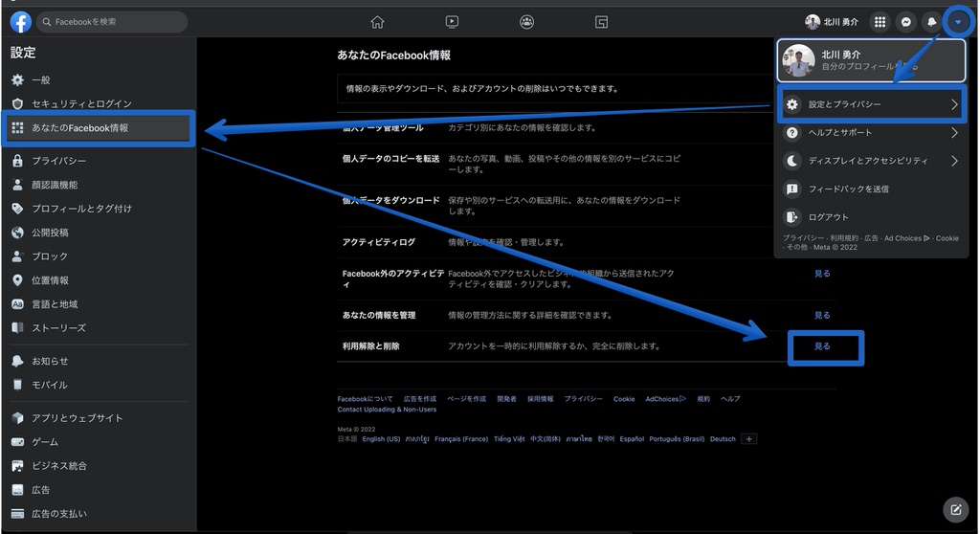Expand chevron next to ヘルプとサポート

point(954,133)
